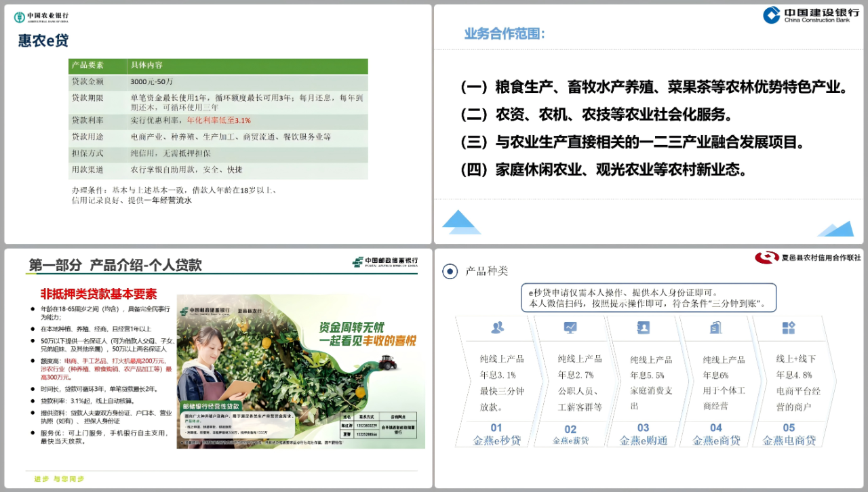Click the 夏邑县农村信用合作联社 red logo
Screen dimensions: 868x492
click(x=807, y=258)
